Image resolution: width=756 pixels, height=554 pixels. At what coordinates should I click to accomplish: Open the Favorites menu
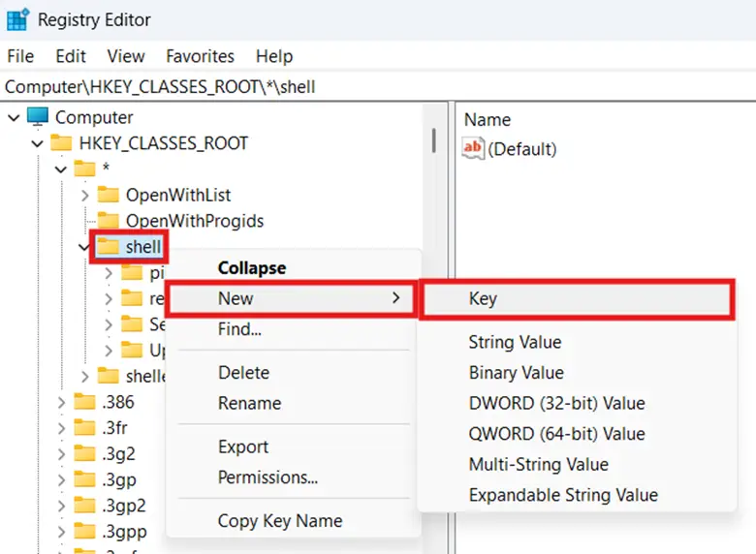coord(200,56)
